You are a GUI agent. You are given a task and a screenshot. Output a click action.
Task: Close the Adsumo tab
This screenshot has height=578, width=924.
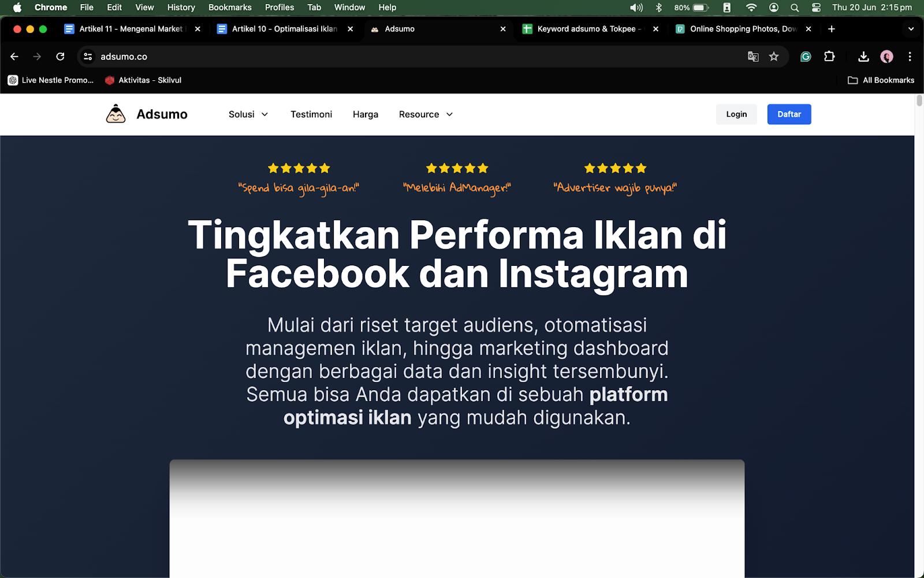[503, 29]
